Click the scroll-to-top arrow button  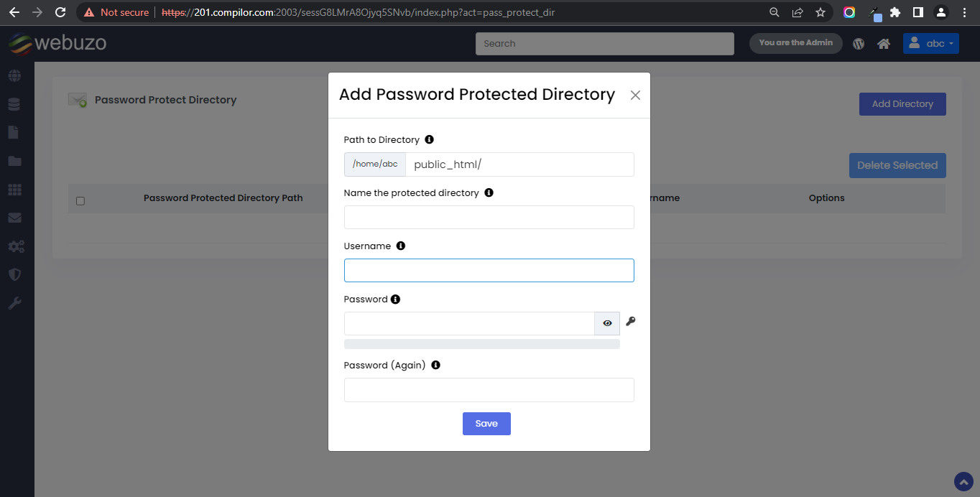pos(963,481)
